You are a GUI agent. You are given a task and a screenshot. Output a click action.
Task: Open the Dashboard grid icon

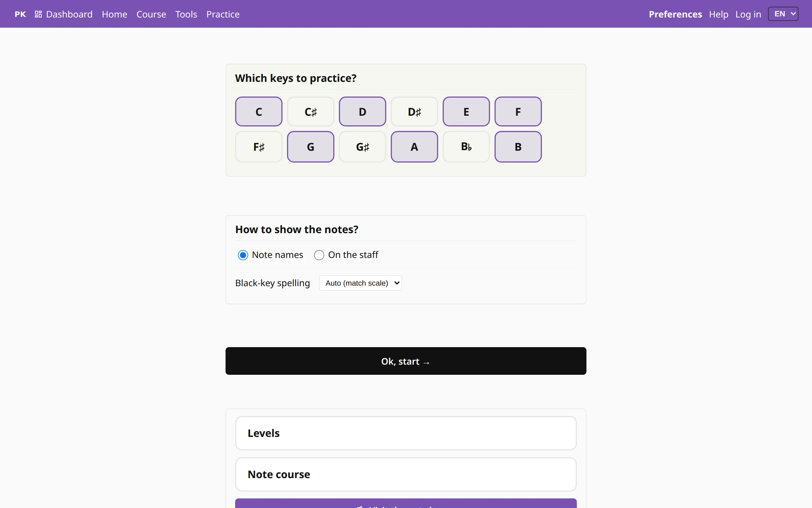coord(38,14)
